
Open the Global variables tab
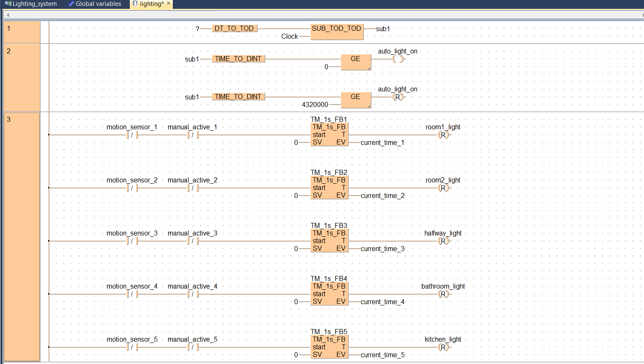point(95,4)
